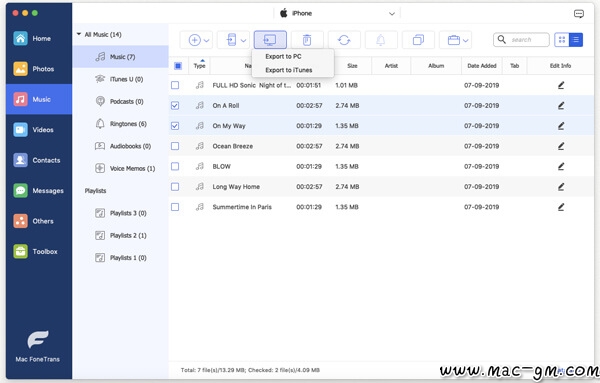Click the export to computer monitor icon

[x=270, y=40]
